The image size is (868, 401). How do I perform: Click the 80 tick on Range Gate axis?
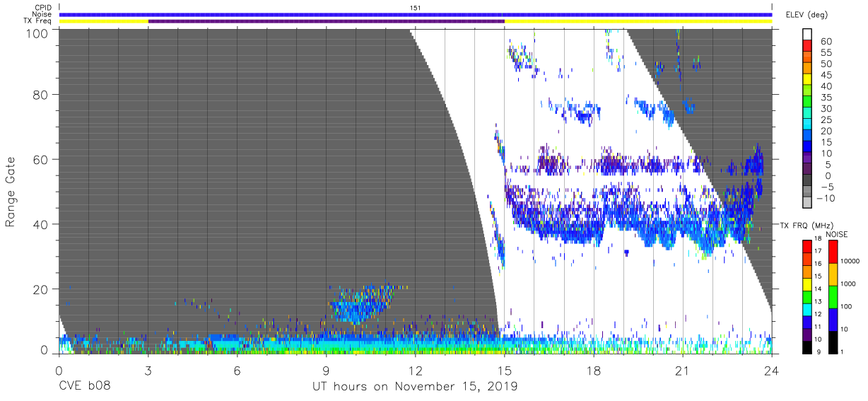(x=42, y=94)
